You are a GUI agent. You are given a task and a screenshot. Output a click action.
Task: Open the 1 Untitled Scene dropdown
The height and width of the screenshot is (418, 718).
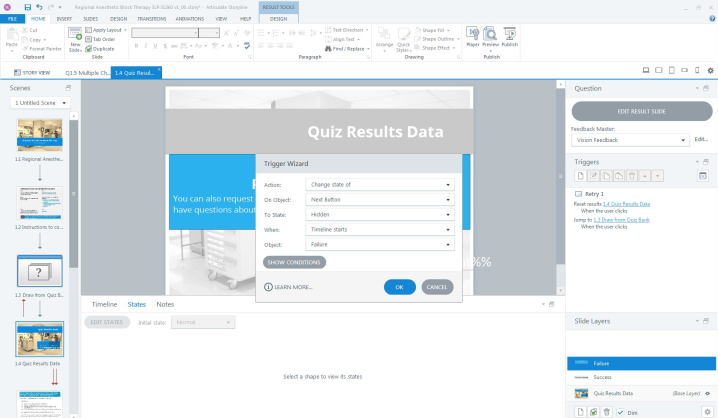[40, 103]
